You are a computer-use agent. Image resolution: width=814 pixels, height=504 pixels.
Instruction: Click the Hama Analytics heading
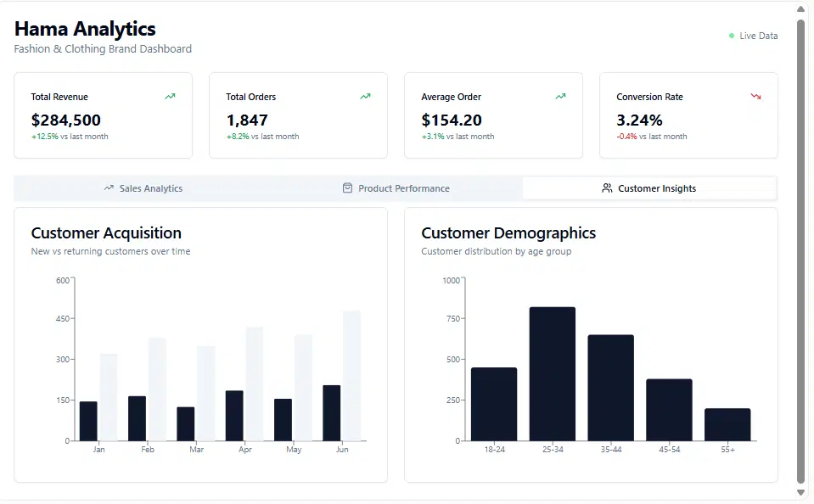point(85,29)
